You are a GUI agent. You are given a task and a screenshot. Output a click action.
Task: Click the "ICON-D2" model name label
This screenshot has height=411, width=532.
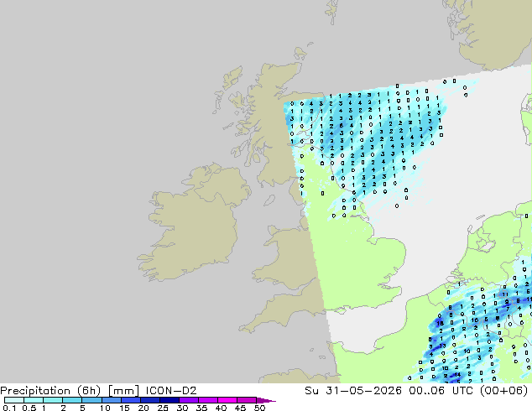pos(171,391)
